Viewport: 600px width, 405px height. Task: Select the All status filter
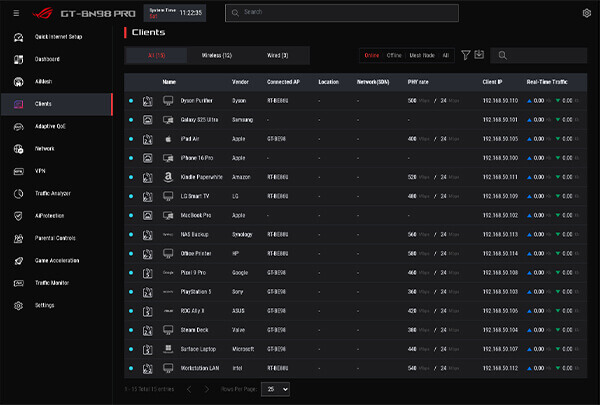(445, 56)
